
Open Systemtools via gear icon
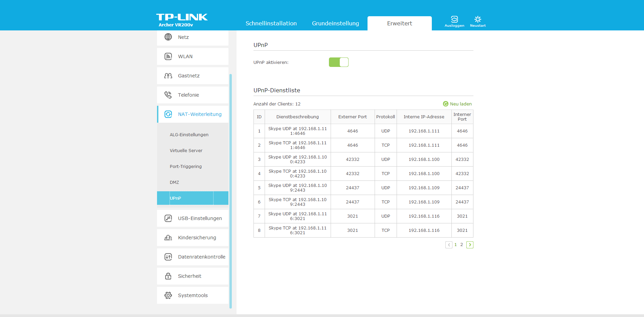[x=168, y=295]
